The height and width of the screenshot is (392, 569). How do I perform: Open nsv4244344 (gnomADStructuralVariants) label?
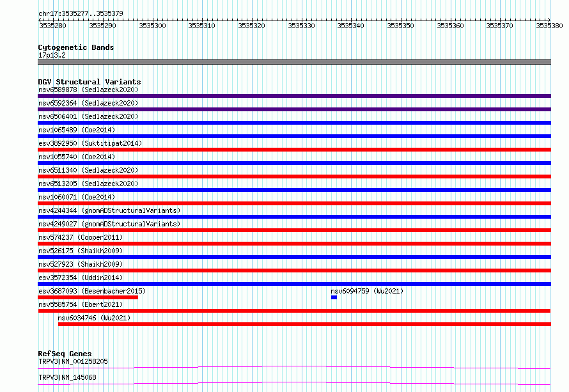109,210
